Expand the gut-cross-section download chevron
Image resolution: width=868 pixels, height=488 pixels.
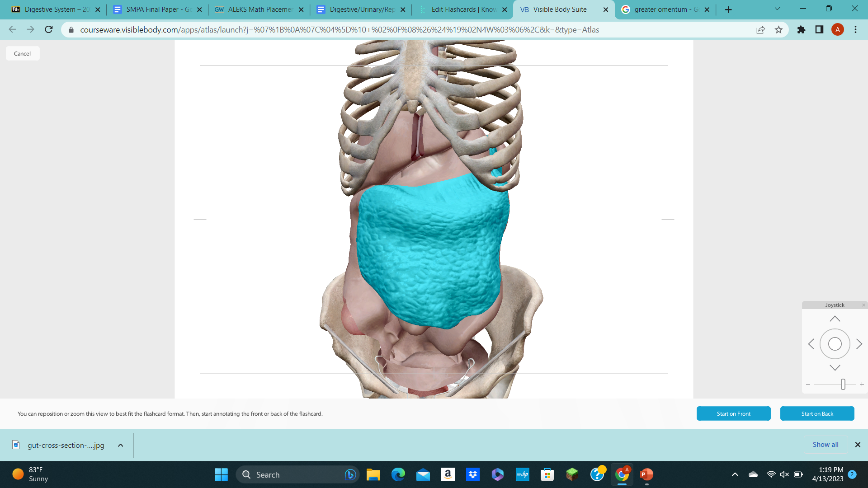tap(120, 445)
